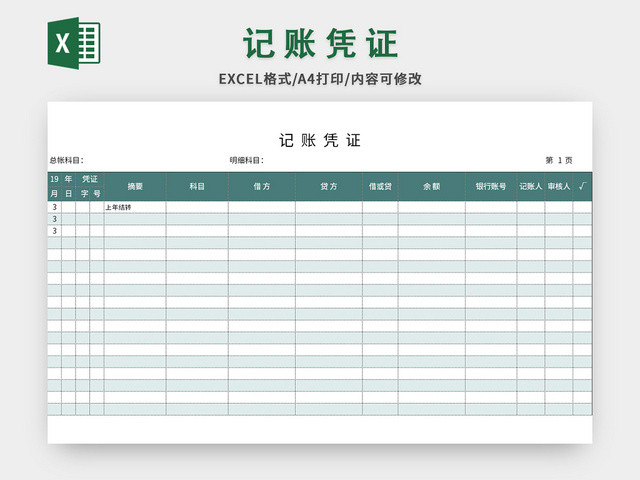The image size is (640, 480).
Task: Select the 字 column header
Action: (83, 193)
